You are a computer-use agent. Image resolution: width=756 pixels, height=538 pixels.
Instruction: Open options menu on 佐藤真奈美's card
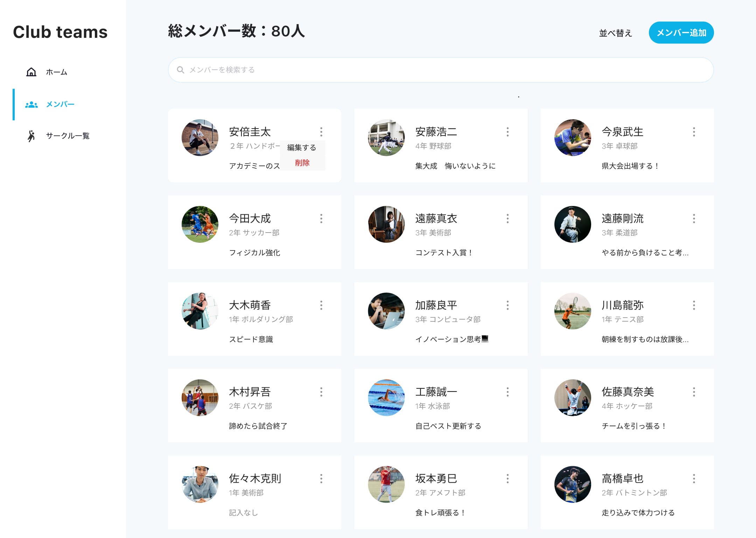[x=694, y=392]
